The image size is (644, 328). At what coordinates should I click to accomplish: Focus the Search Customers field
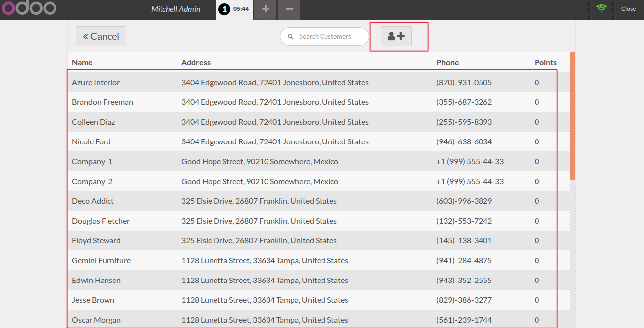(324, 36)
